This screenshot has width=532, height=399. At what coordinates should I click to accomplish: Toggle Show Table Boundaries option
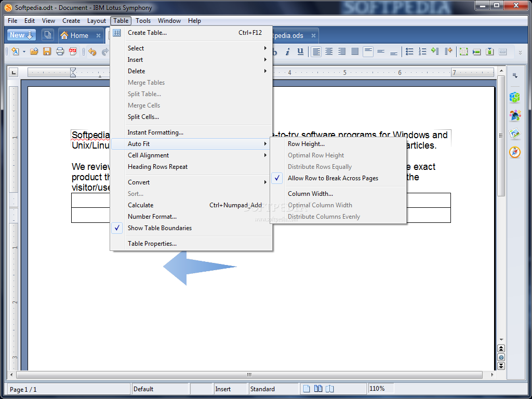(191, 228)
